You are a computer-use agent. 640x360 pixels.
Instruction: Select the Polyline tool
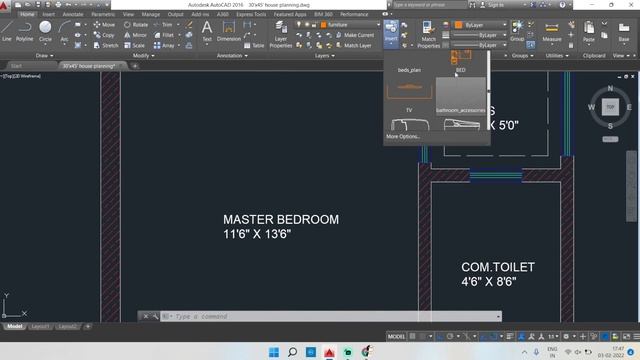pyautogui.click(x=24, y=32)
